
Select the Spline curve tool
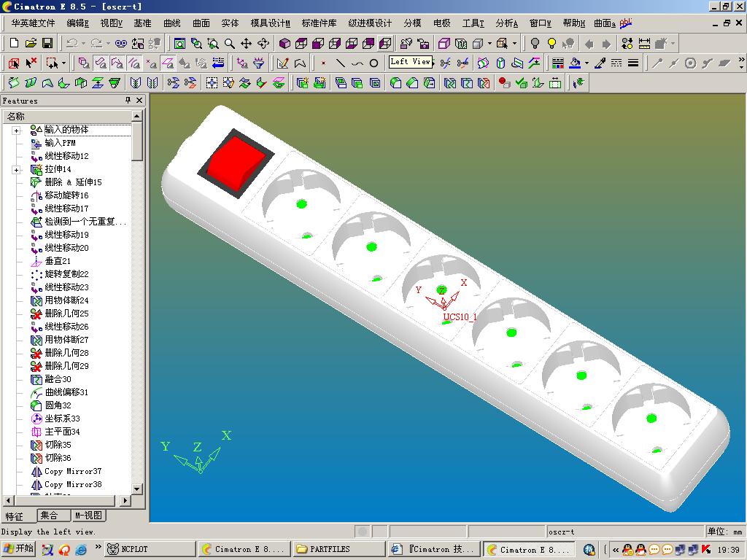(x=357, y=63)
